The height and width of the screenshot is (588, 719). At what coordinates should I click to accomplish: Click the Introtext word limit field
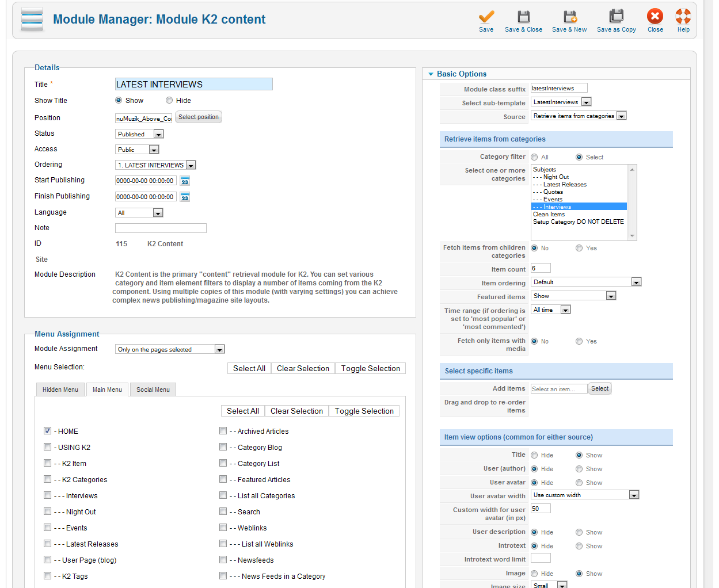(541, 558)
